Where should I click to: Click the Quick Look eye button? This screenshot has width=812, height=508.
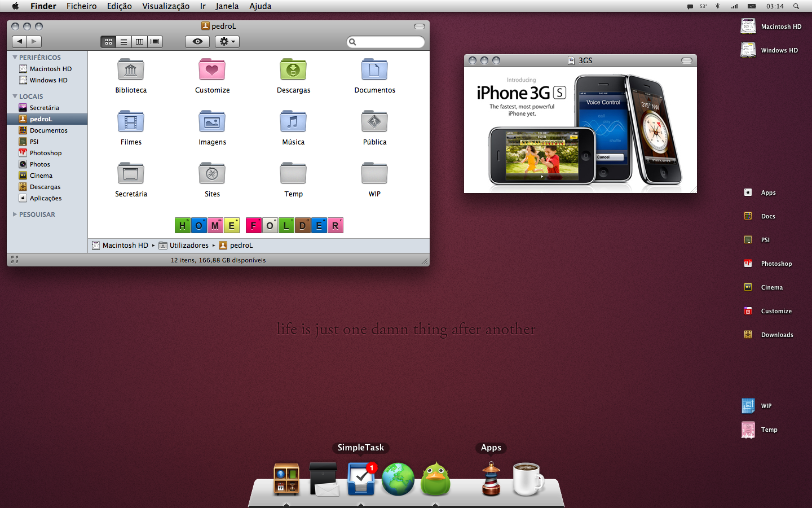[x=197, y=41]
